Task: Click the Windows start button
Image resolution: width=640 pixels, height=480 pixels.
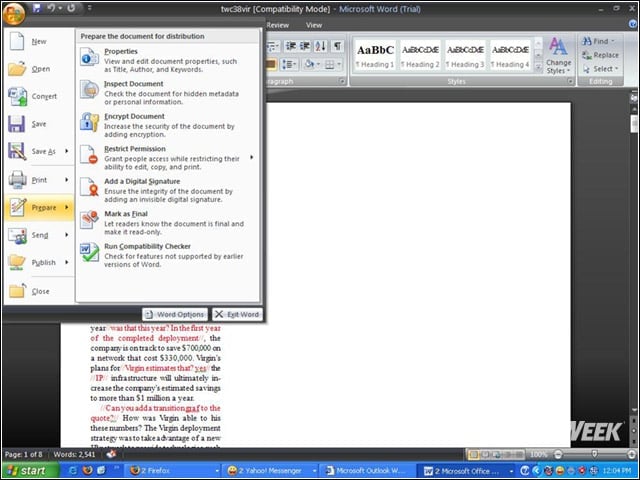Action: point(31,471)
